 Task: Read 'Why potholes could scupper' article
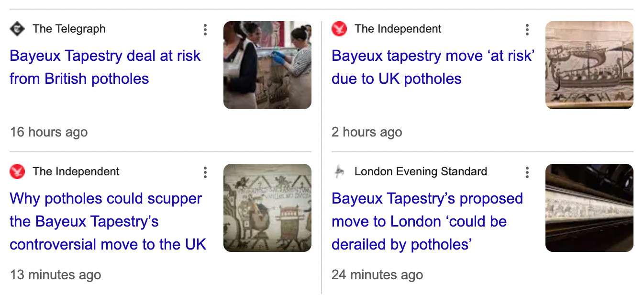click(x=108, y=221)
